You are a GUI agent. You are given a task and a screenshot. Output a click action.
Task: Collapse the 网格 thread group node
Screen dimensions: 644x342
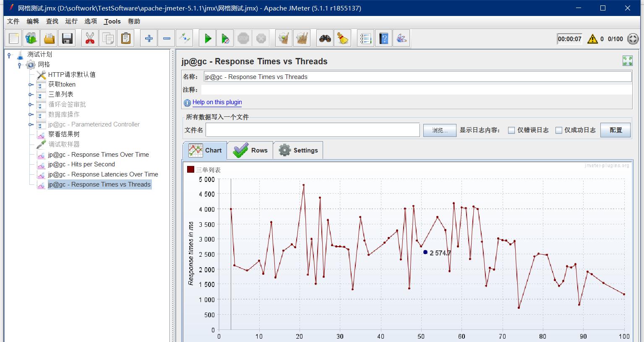point(19,65)
